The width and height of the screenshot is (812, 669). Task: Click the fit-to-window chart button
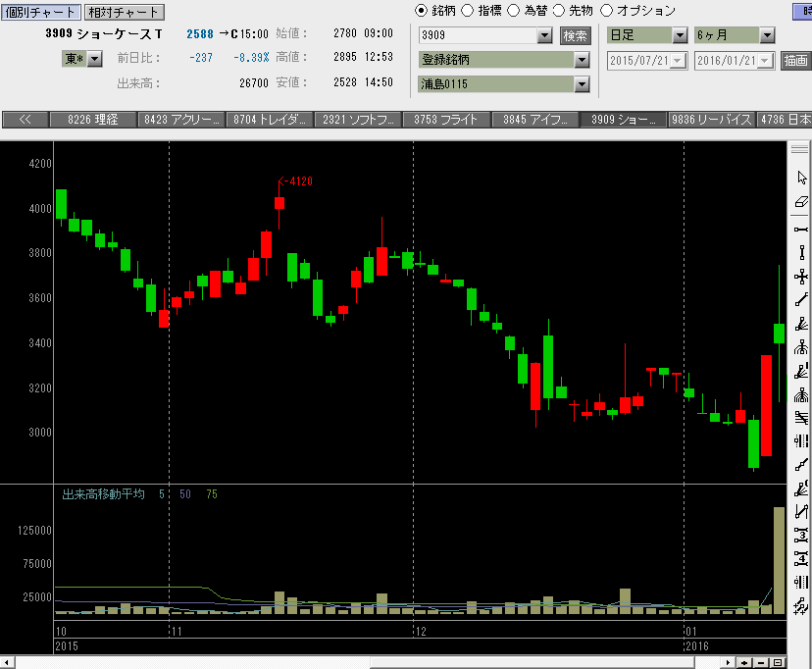[778, 662]
